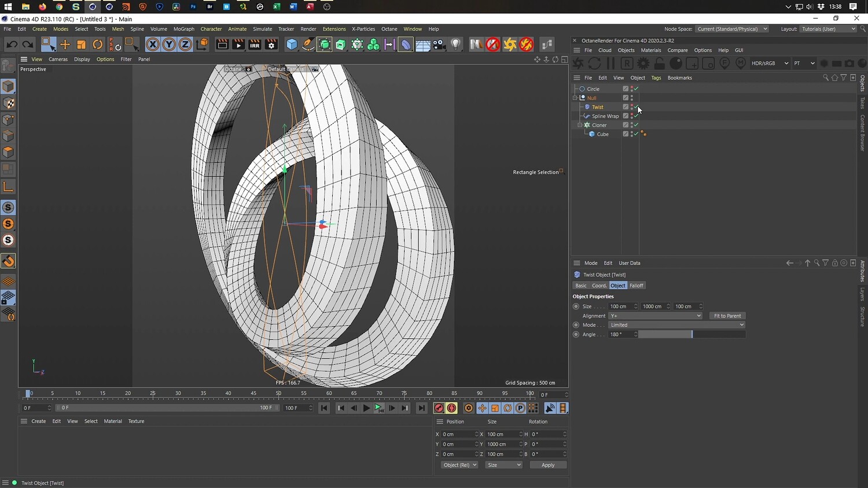The height and width of the screenshot is (488, 868).
Task: Open the Cube primitive object icon
Action: click(x=292, y=45)
